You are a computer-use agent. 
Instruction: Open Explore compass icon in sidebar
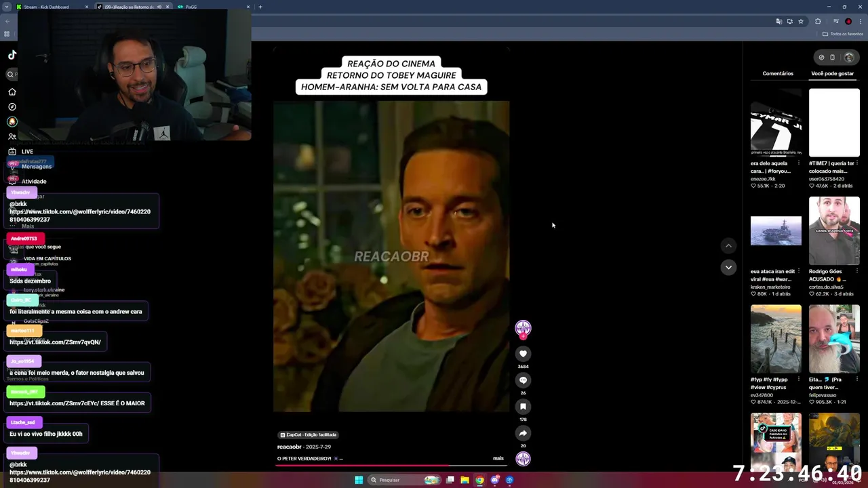12,106
